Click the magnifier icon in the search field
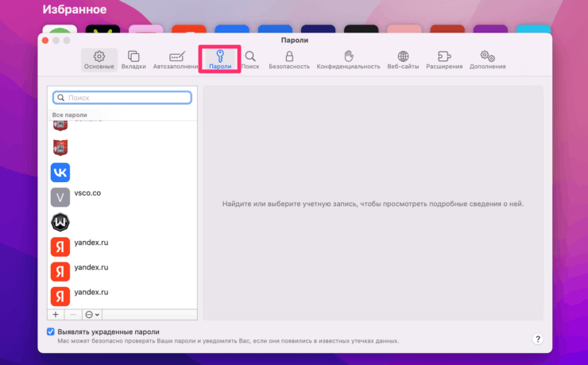Viewport: 588px width, 365px height. pyautogui.click(x=60, y=98)
